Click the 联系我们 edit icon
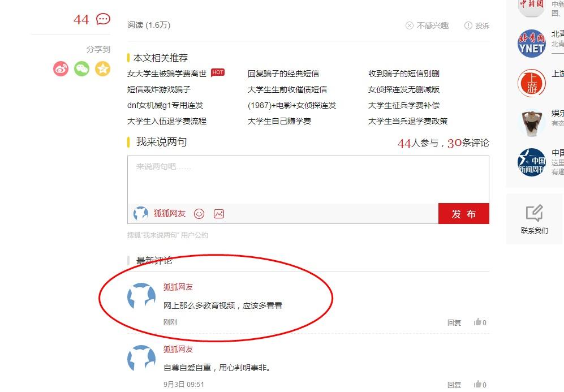The height and width of the screenshot is (392, 564). point(534,213)
